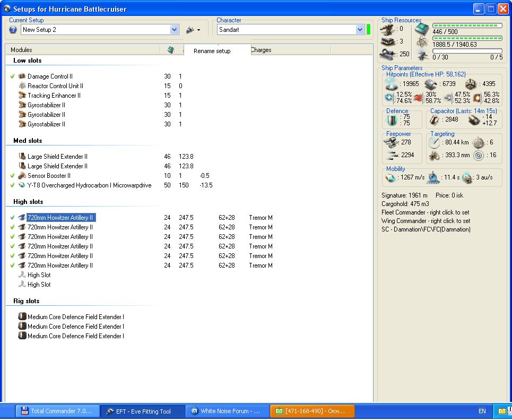Click the help question mark icon
The width and height of the screenshot is (512, 420).
13,30
